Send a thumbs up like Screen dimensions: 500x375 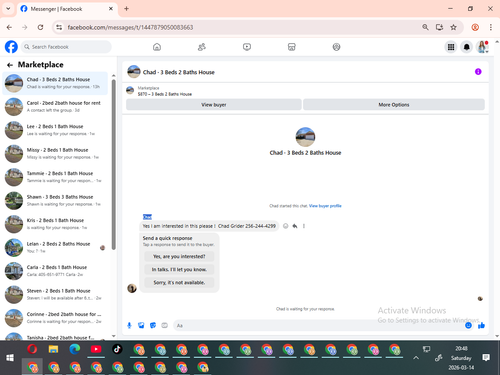[x=481, y=325]
